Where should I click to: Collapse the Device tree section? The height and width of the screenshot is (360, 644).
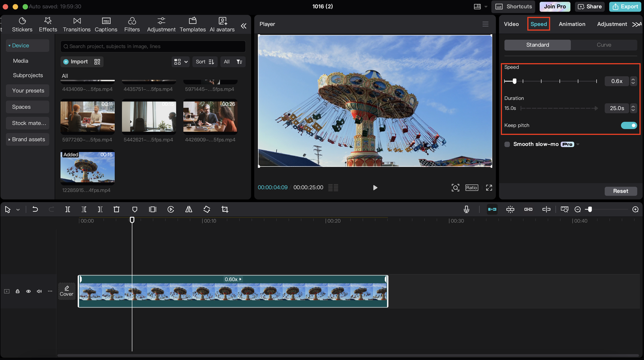9,46
